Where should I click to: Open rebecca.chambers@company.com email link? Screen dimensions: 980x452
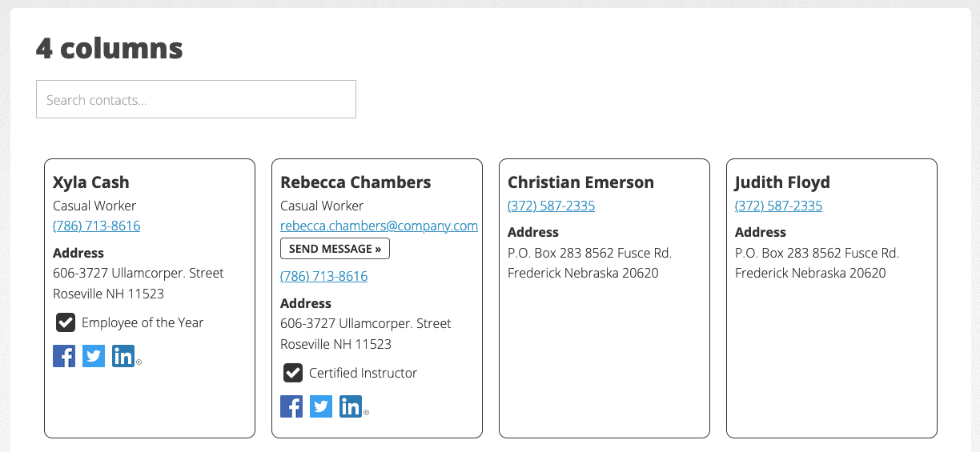pos(379,226)
